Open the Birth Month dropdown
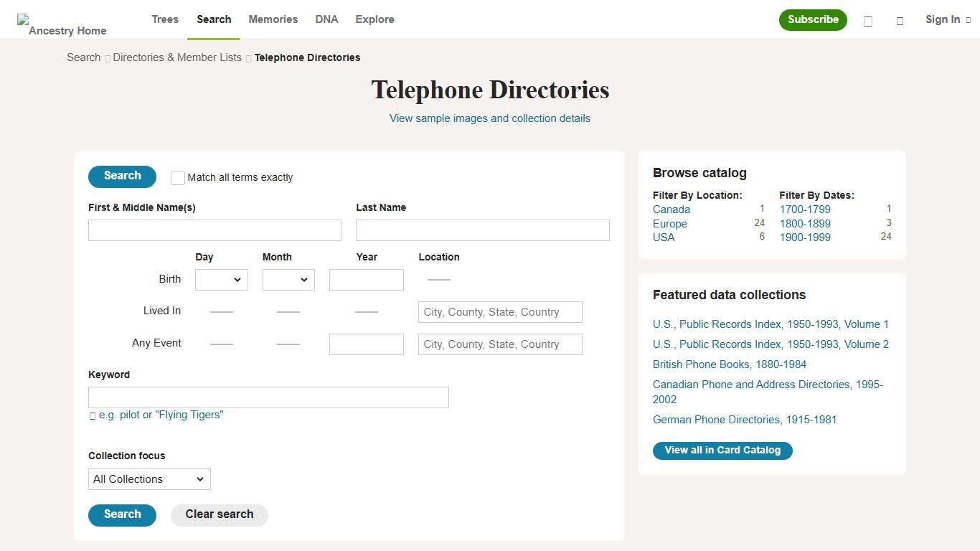 coord(288,280)
